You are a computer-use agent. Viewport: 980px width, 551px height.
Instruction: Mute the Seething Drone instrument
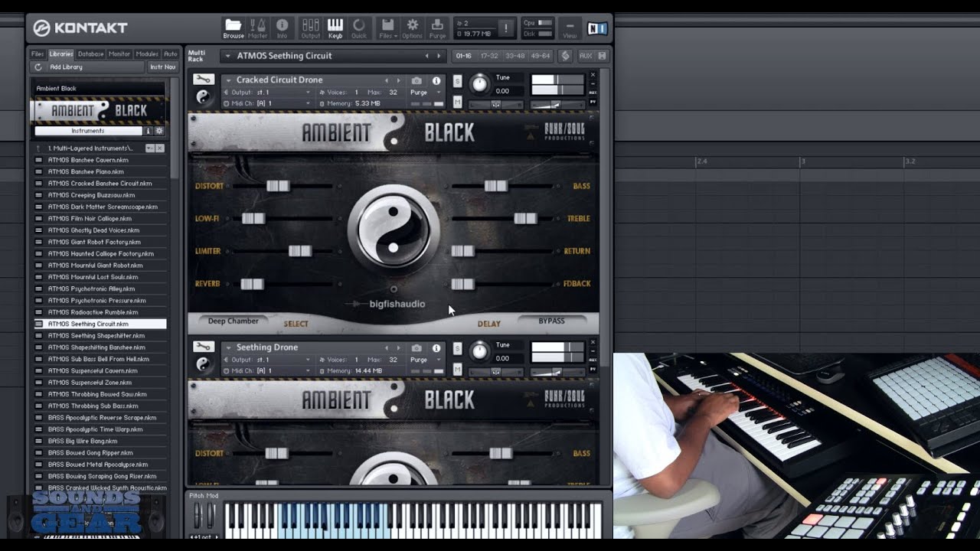[x=458, y=370]
